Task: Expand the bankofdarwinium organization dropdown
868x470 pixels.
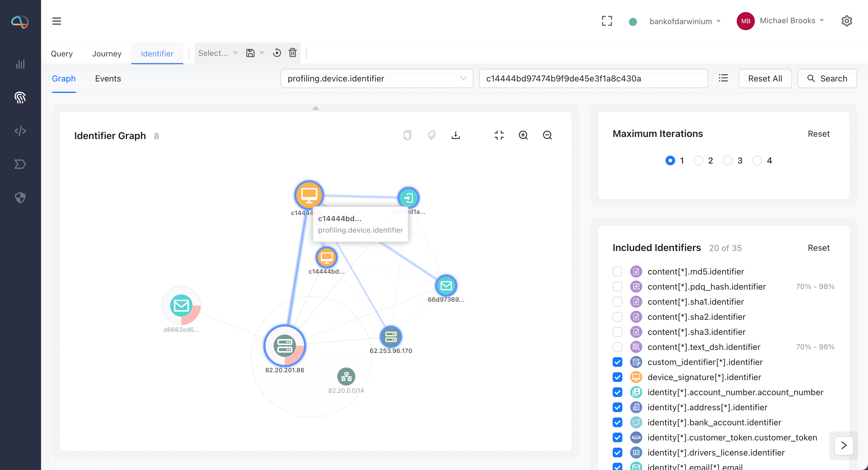Action: click(x=685, y=21)
